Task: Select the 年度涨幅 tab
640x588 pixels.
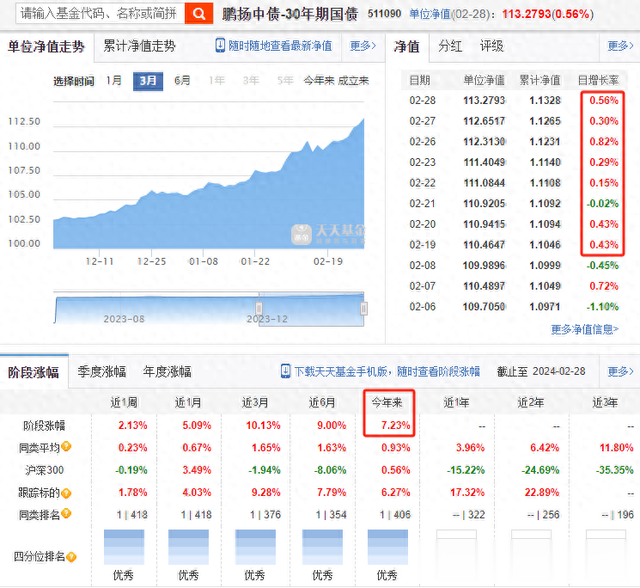Action: [x=167, y=371]
